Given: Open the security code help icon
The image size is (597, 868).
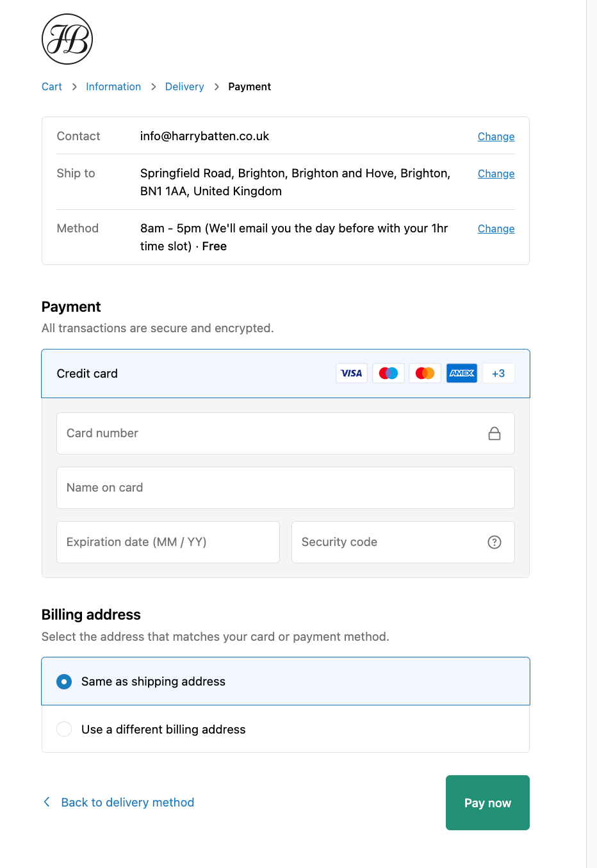Looking at the screenshot, I should click(495, 542).
